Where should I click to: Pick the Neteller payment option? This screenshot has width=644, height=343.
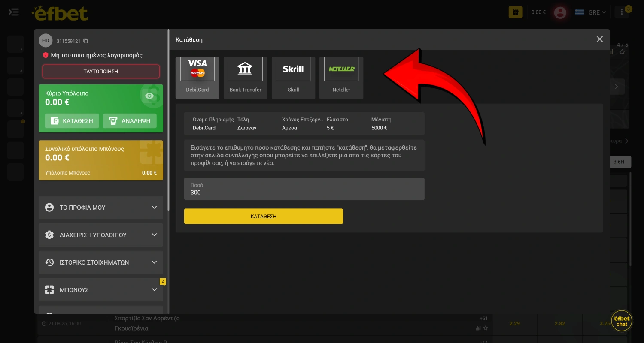point(341,78)
